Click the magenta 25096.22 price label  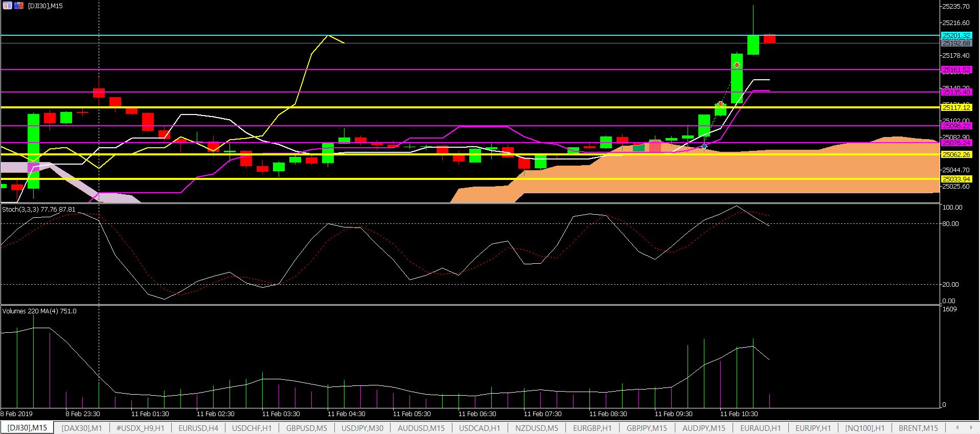point(956,126)
